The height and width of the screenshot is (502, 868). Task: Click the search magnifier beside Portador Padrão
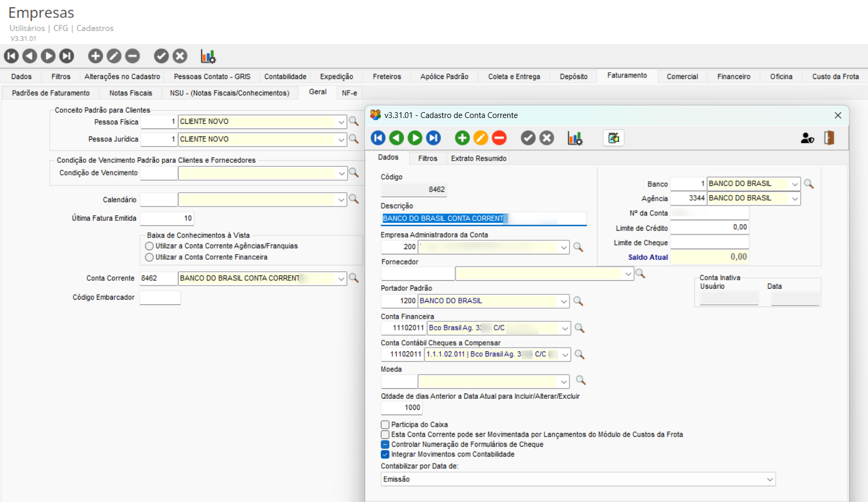click(x=578, y=301)
